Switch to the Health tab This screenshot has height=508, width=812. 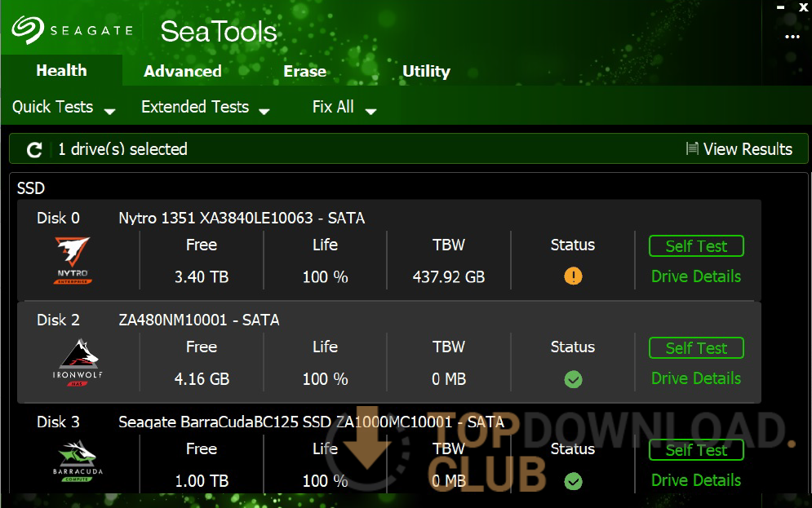point(62,70)
